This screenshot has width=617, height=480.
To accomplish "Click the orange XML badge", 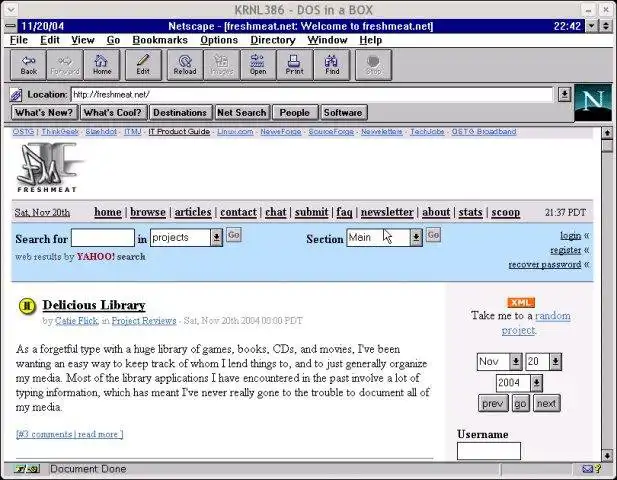I will pos(521,302).
